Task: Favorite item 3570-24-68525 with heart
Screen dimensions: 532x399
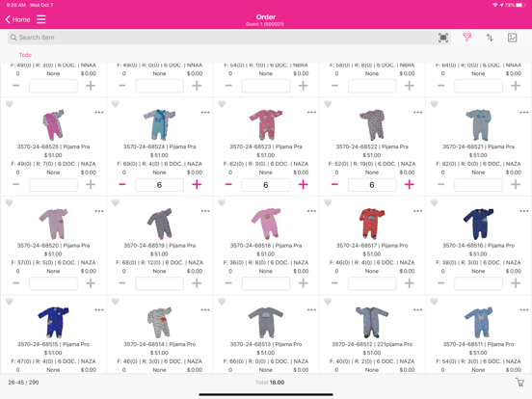Action: (x=10, y=104)
